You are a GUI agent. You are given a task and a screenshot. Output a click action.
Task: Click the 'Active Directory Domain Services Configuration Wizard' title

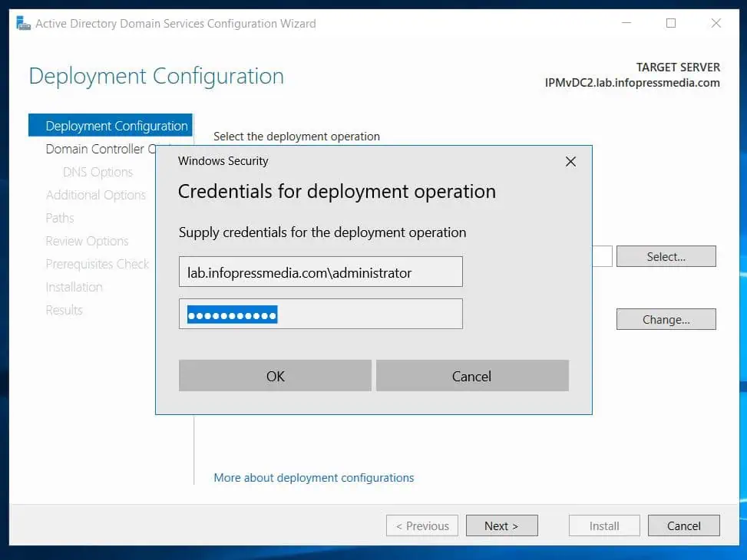176,23
